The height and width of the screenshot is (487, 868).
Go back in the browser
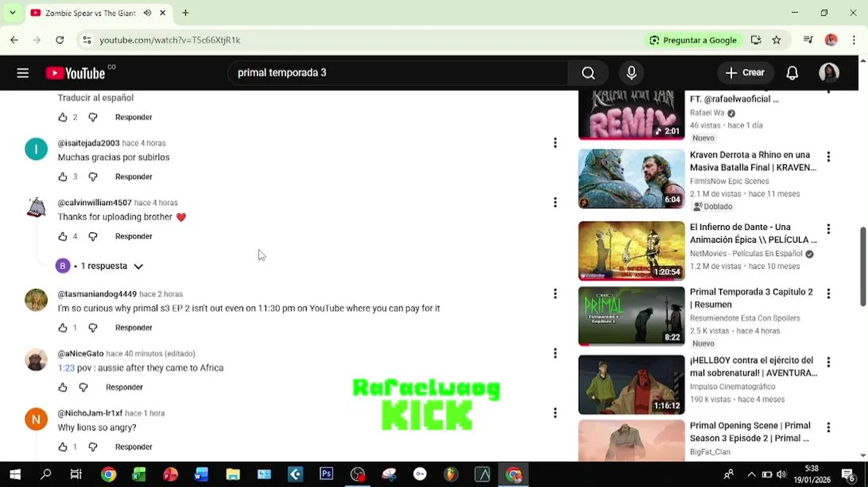14,40
